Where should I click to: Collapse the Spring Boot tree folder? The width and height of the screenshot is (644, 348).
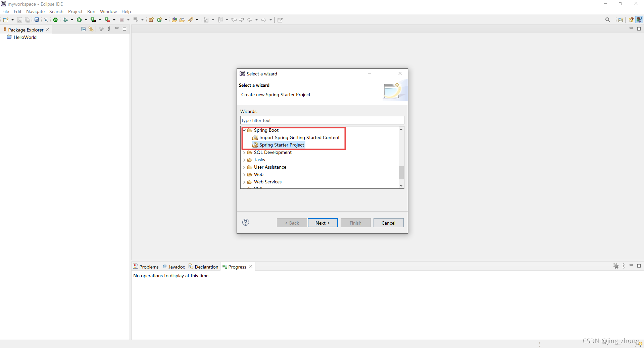(x=244, y=130)
